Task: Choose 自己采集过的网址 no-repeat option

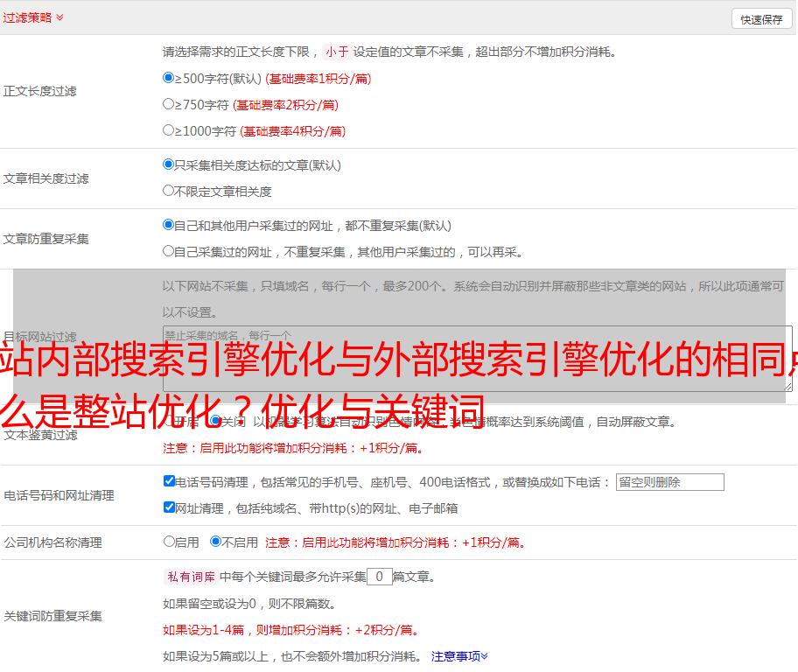Action: coord(169,251)
